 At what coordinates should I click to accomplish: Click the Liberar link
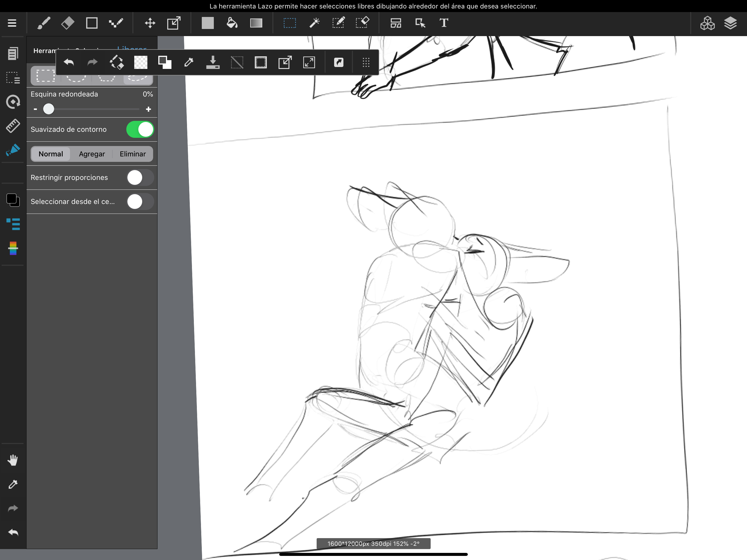click(132, 48)
